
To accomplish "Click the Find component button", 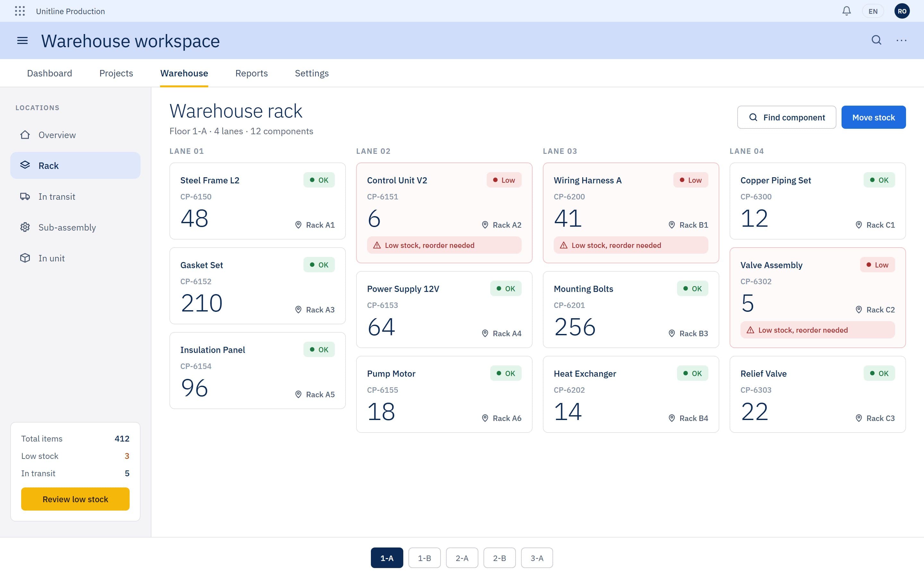I will [787, 117].
